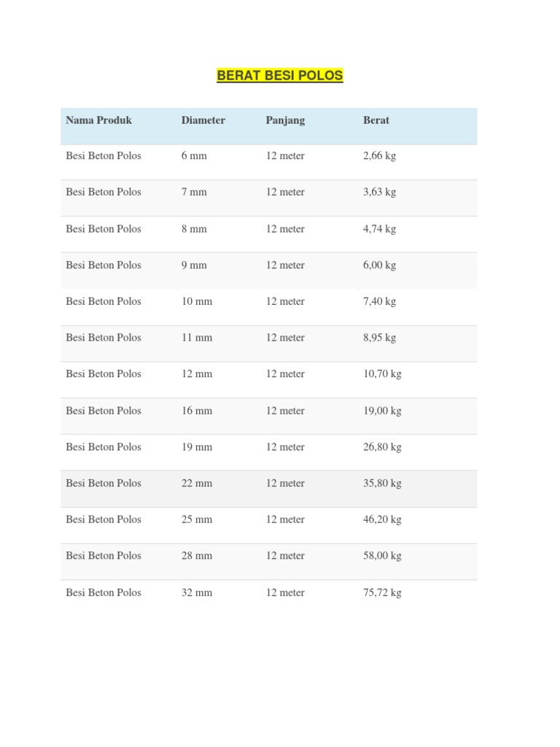Select the 16 mm diameter cell
This screenshot has width=560, height=747.
(197, 411)
